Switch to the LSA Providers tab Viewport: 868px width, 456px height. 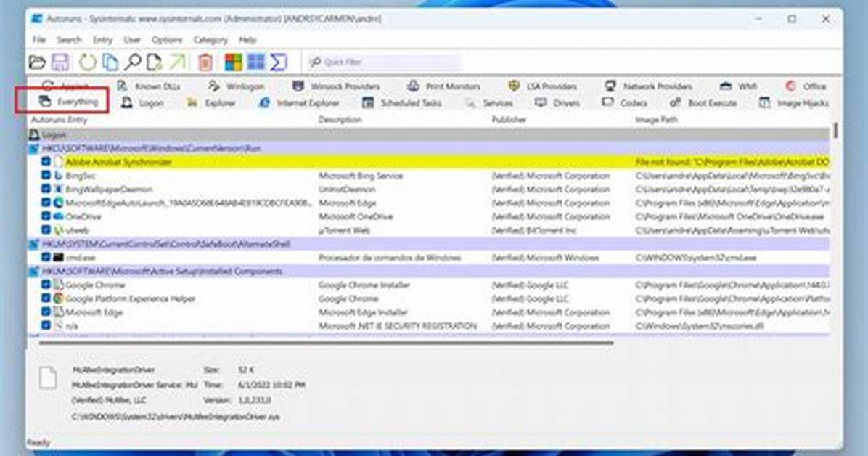[543, 86]
